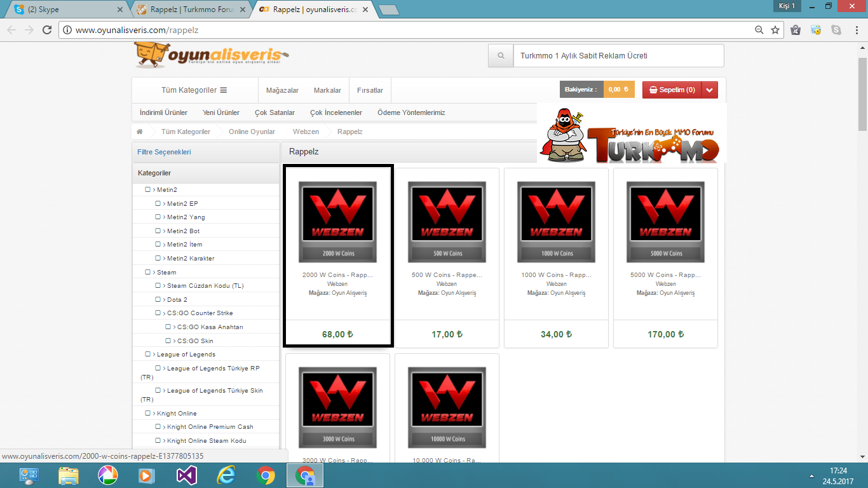
Task: Click the Online Oyunlar breadcrumb
Action: coord(252,132)
